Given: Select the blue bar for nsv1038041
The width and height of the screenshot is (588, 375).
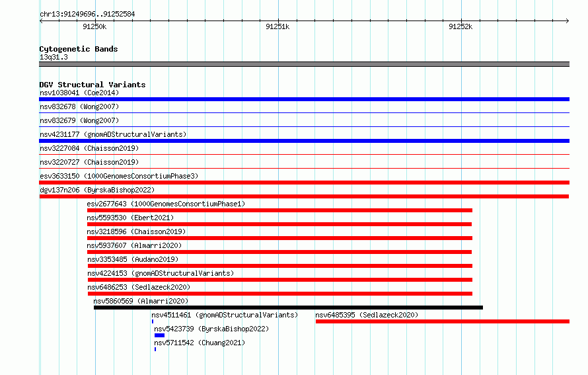Looking at the screenshot, I should point(304,99).
